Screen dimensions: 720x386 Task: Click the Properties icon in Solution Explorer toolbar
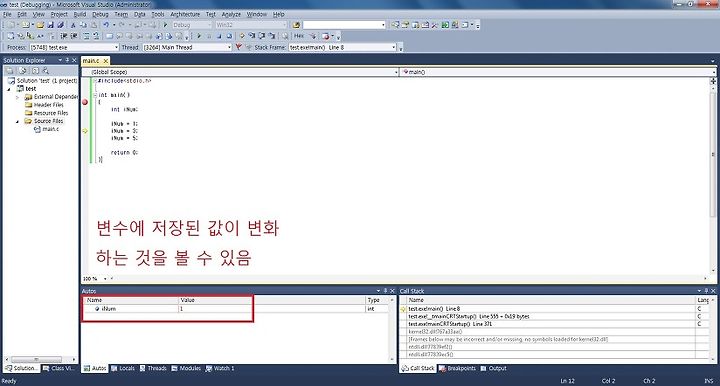click(x=10, y=71)
